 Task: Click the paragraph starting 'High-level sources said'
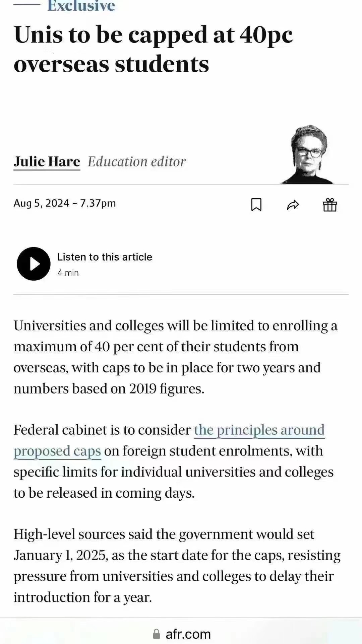(177, 566)
